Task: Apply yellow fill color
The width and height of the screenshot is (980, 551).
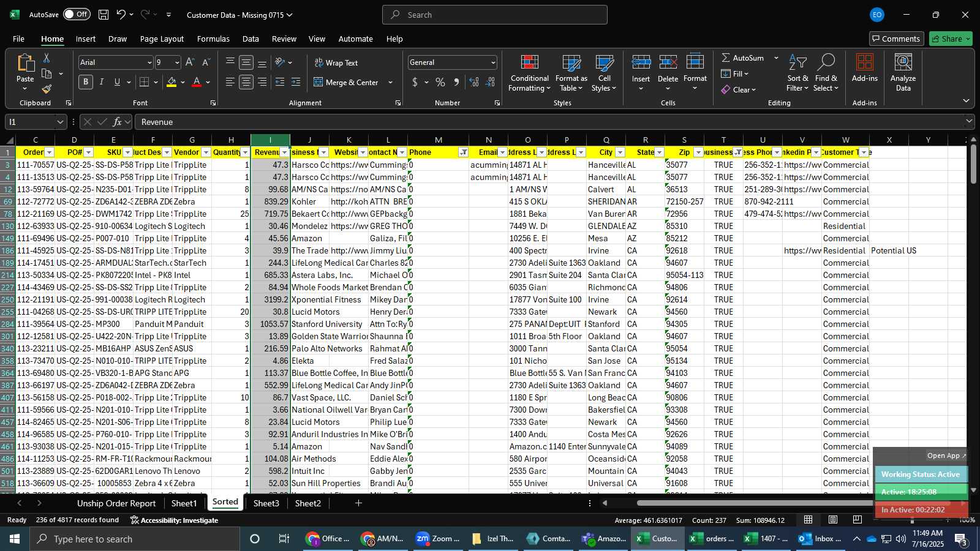Action: (171, 82)
